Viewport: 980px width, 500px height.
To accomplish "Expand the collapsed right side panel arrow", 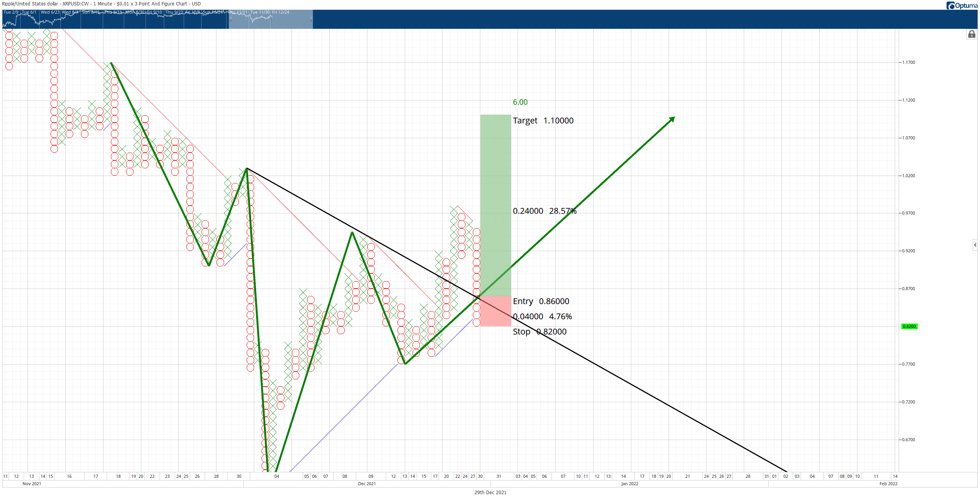I will point(975,245).
